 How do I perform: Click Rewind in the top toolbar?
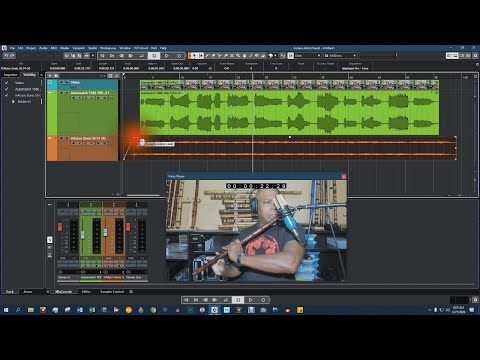pos(122,56)
